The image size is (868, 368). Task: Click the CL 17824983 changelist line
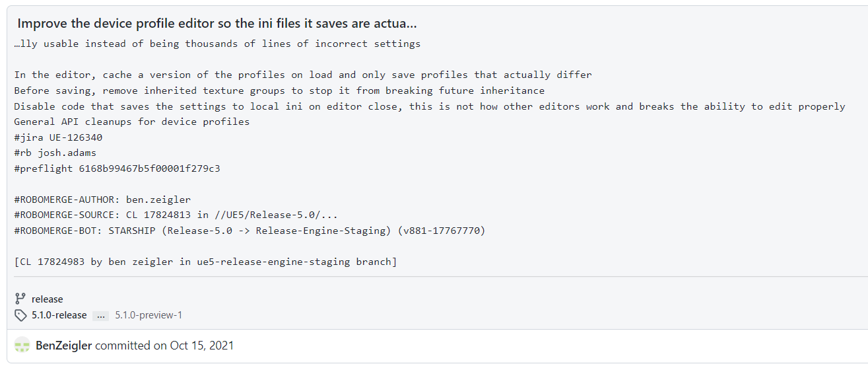click(x=205, y=262)
